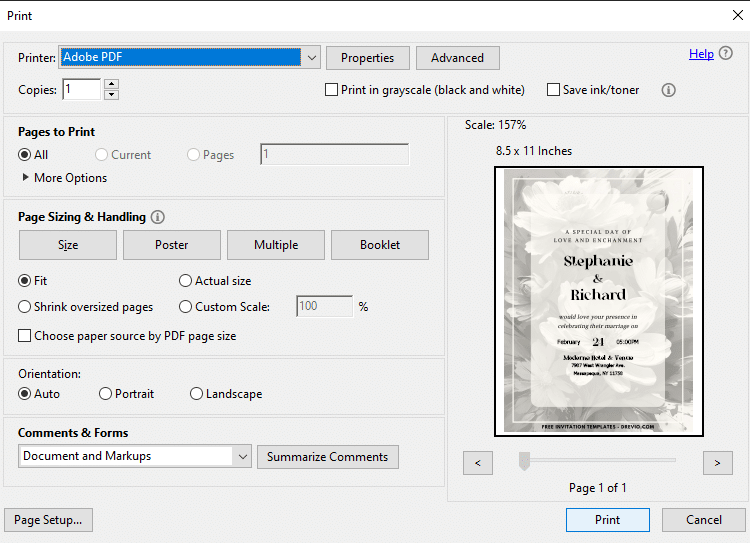Click the page preview slider handle

pyautogui.click(x=525, y=461)
